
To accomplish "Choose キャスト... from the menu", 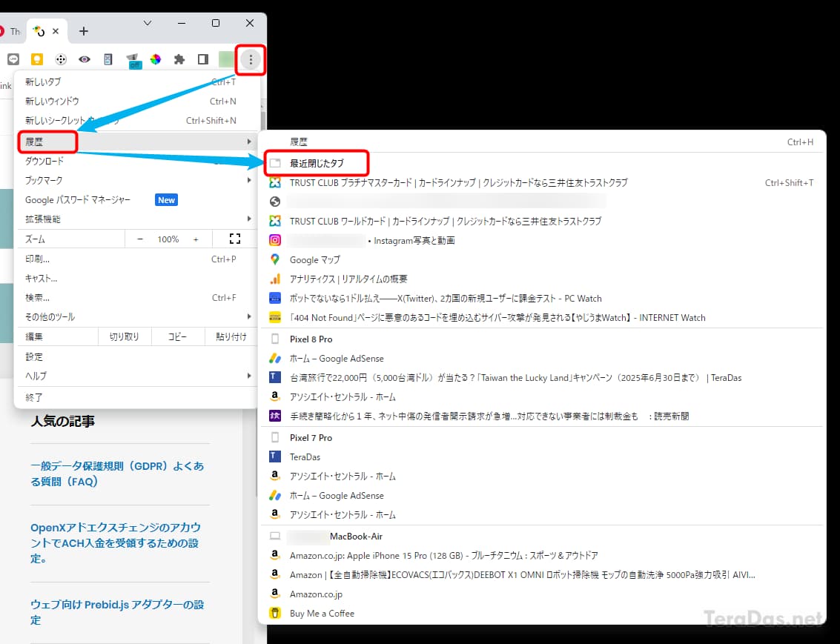I will [x=136, y=279].
